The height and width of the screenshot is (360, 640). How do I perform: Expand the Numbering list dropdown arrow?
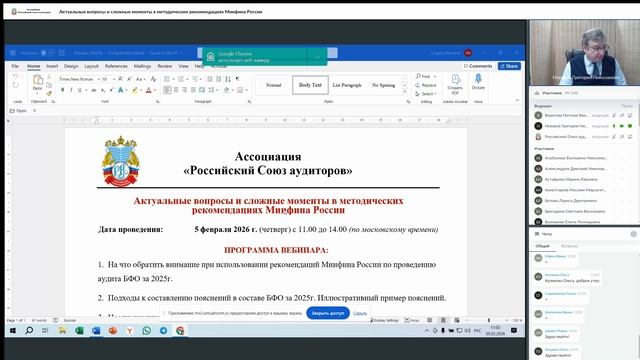tap(187, 79)
